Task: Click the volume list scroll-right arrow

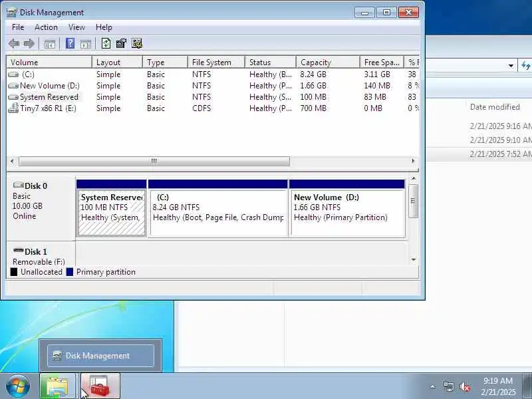Action: point(413,161)
